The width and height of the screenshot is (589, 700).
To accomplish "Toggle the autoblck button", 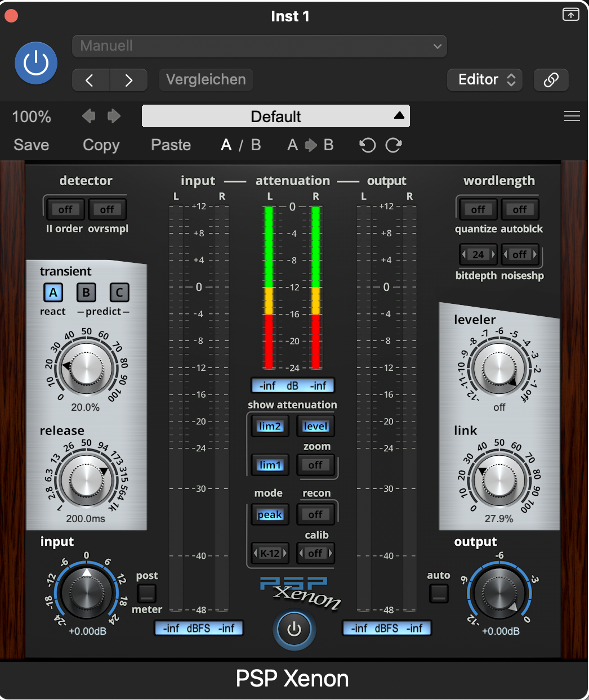I will click(x=520, y=209).
